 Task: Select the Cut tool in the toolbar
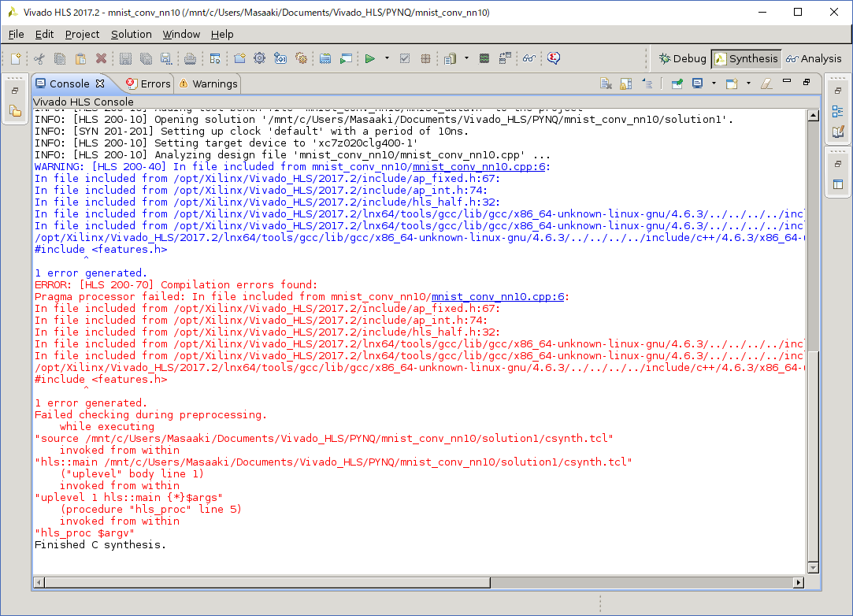pyautogui.click(x=40, y=58)
